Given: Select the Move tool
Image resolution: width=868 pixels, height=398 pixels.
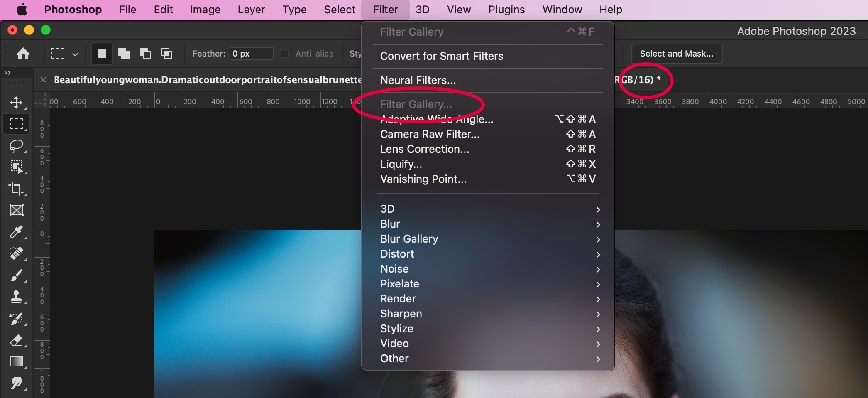Looking at the screenshot, I should tap(16, 102).
